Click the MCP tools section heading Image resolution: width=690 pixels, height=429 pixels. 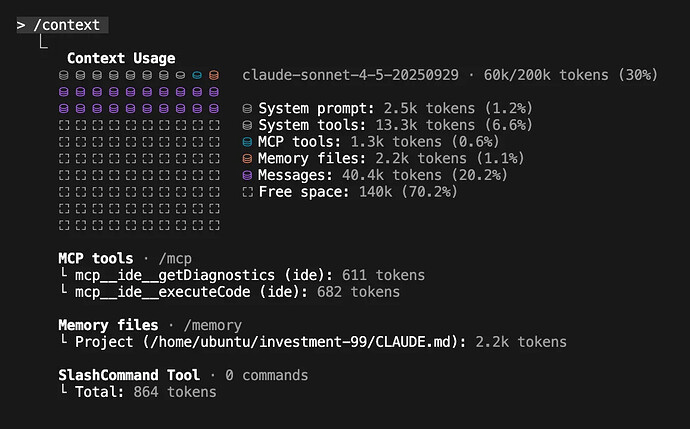[95, 258]
